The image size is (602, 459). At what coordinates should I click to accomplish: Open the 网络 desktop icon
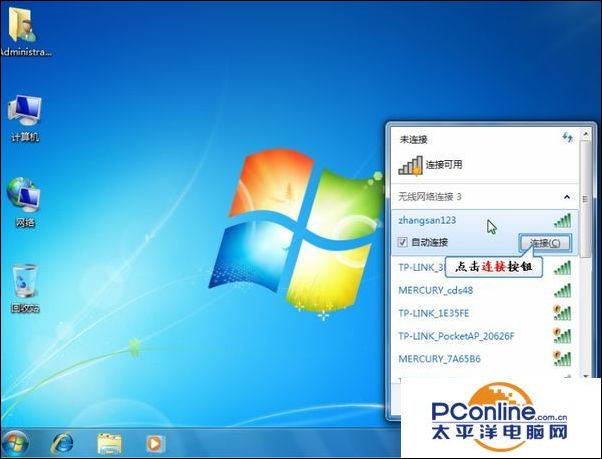[x=25, y=202]
